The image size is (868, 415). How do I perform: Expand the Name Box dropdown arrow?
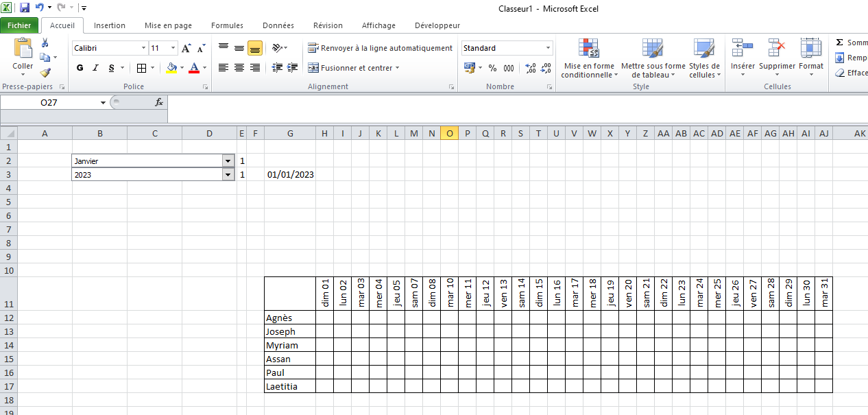click(x=104, y=102)
